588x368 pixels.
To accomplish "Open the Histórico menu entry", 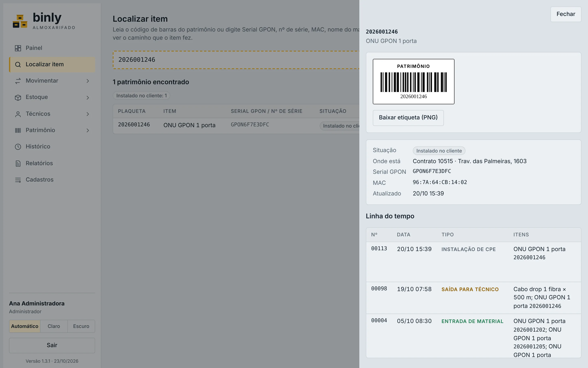I will (x=52, y=147).
